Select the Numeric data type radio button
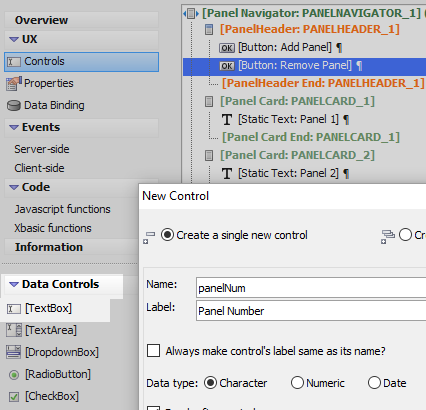This screenshot has width=426, height=410. (x=297, y=383)
